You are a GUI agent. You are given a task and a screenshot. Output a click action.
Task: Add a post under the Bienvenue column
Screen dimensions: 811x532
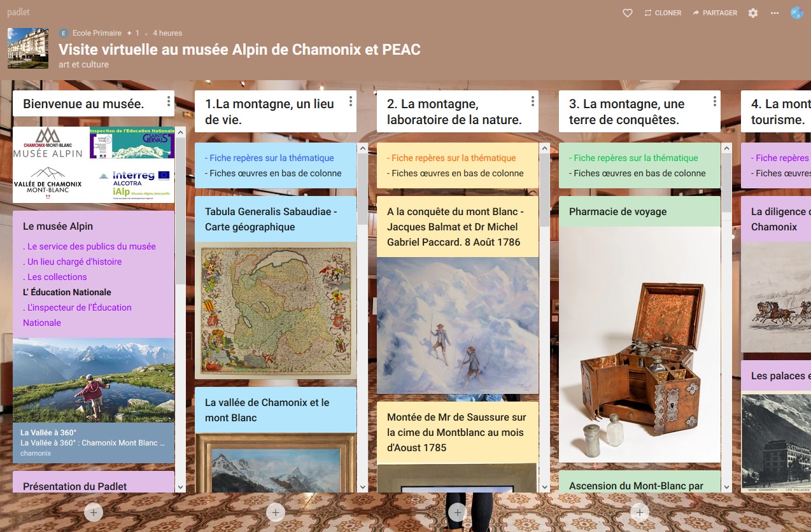(94, 512)
